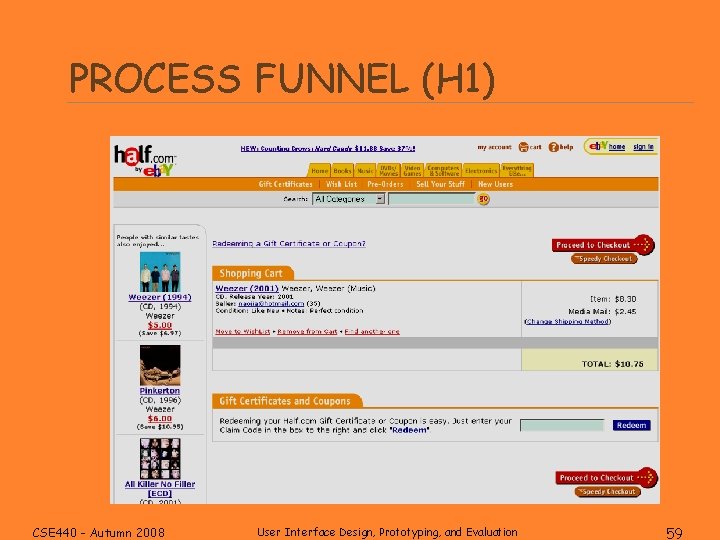This screenshot has height=540, width=720.
Task: Click Find another one link
Action: point(372,332)
